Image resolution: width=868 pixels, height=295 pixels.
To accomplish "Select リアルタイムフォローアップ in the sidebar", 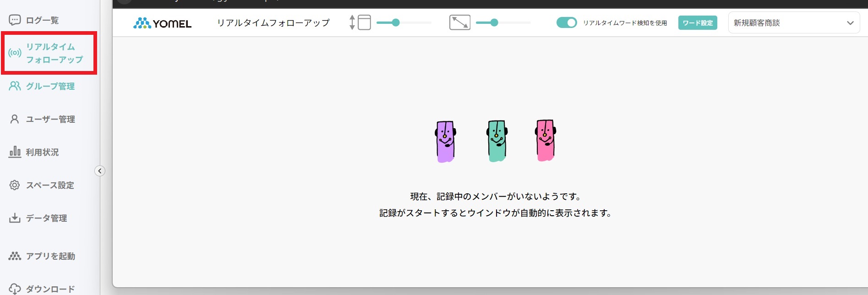I will (x=49, y=53).
